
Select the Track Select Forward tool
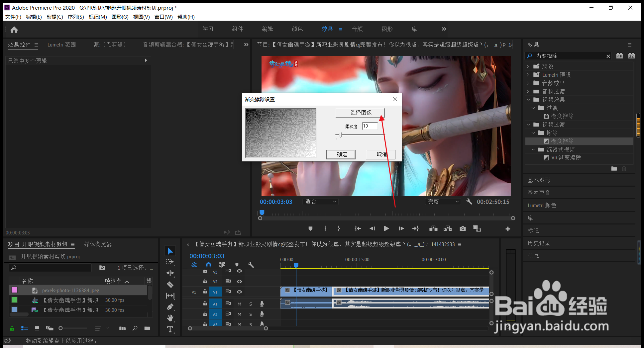point(170,262)
